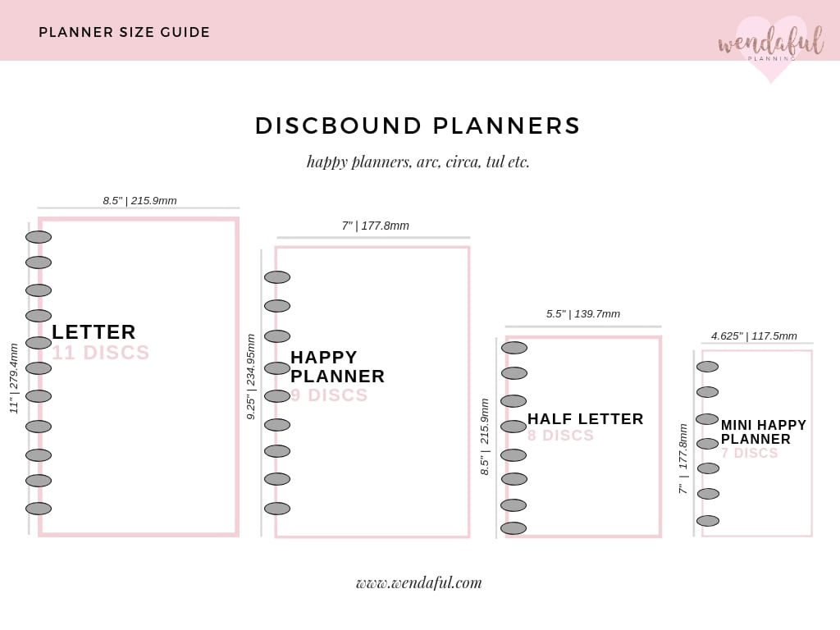The height and width of the screenshot is (630, 840).
Task: Click the bottom disc of the Half Letter planner
Action: (514, 528)
